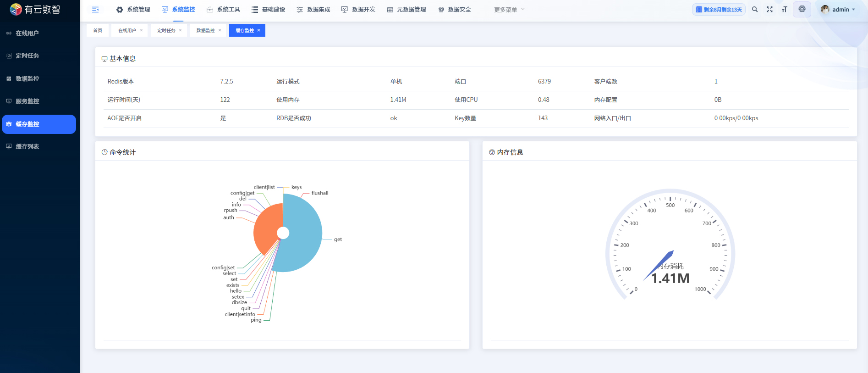Click the memory gauge 1.41M value

[x=670, y=278]
